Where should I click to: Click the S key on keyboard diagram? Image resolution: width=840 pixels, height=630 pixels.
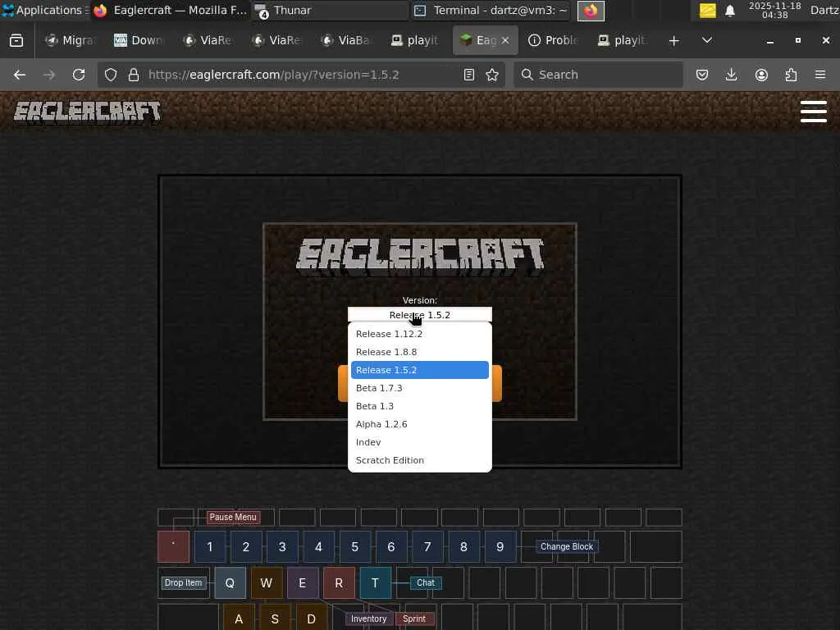[x=275, y=618]
